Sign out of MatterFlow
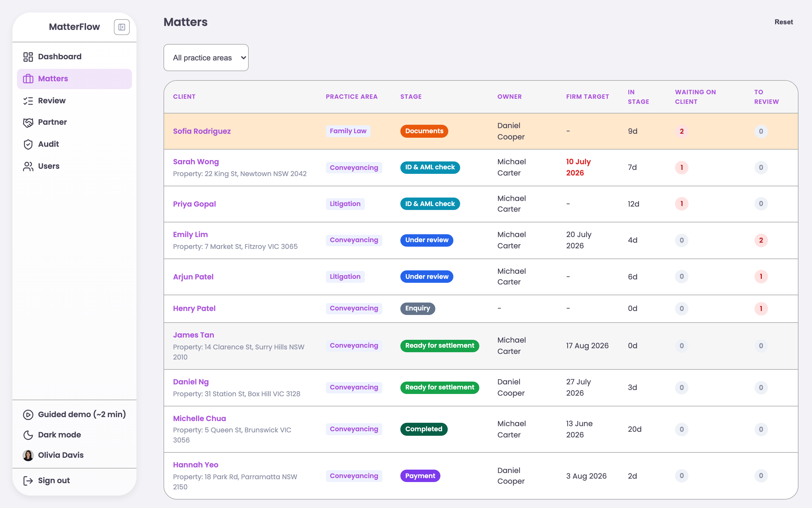Viewport: 812px width, 508px height. pos(74,481)
